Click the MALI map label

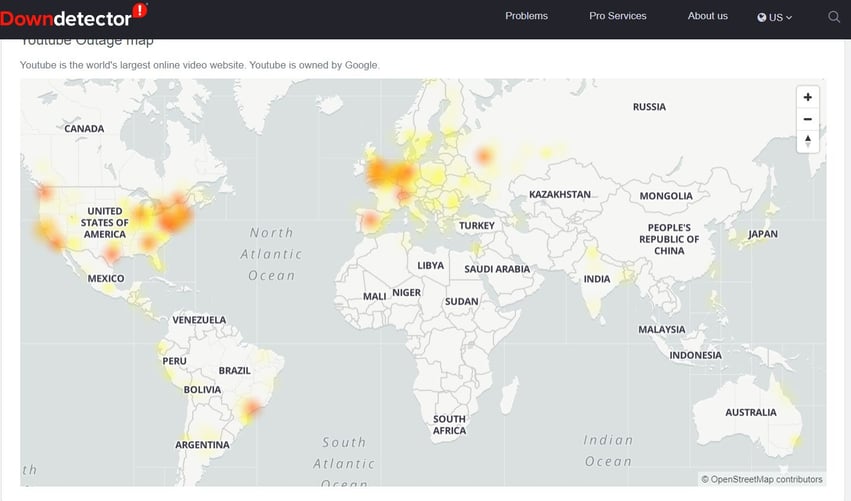pos(374,296)
